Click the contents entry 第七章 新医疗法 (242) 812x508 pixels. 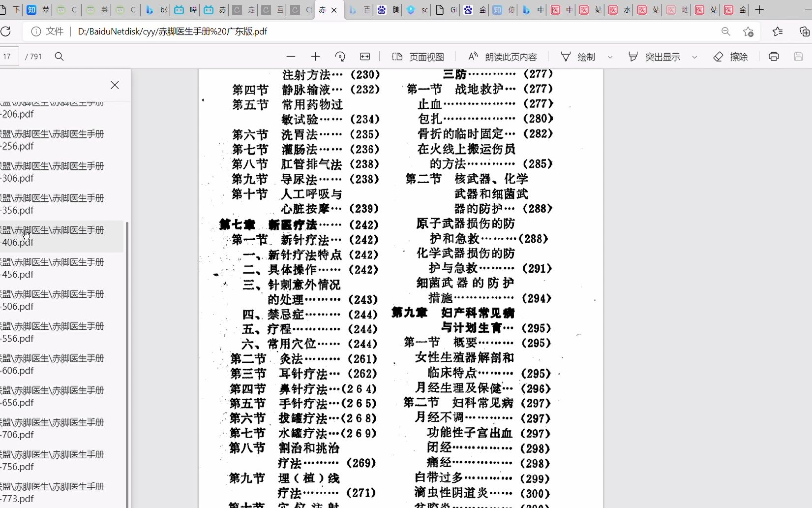pyautogui.click(x=299, y=225)
